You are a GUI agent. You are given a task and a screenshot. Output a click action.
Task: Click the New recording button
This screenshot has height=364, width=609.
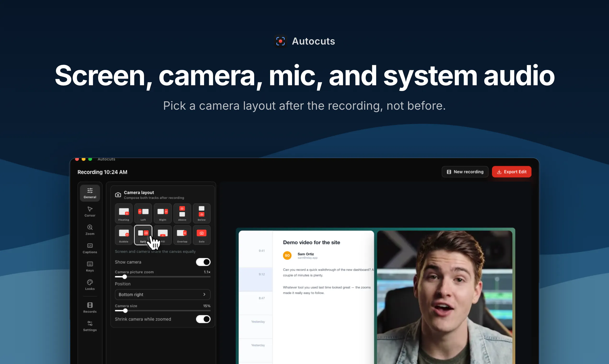[x=465, y=172]
